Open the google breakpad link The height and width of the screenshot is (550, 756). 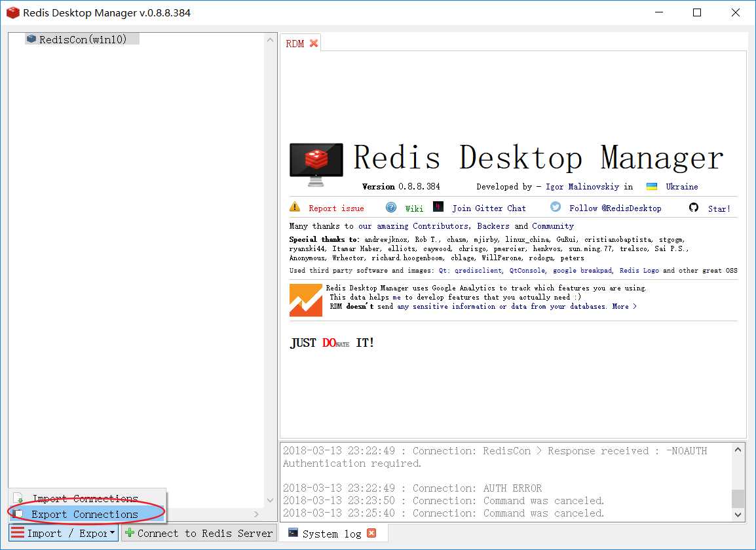(x=583, y=271)
